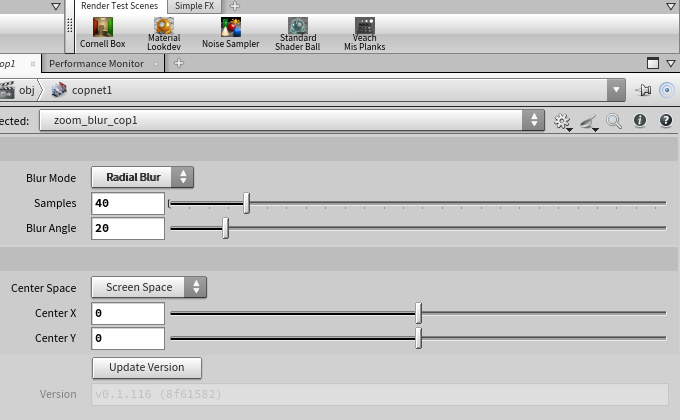Open the Blur Mode dropdown
This screenshot has width=680, height=420.
pyautogui.click(x=142, y=177)
